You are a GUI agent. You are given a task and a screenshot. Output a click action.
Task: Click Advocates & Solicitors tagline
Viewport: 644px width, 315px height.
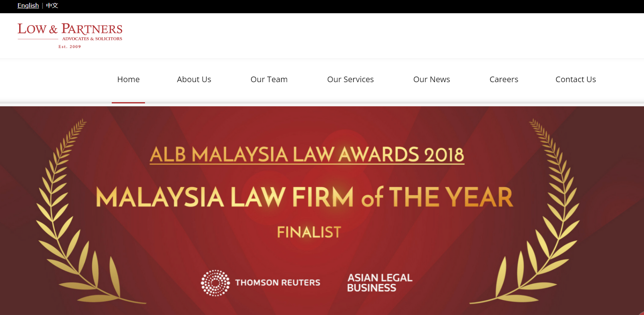tap(92, 39)
